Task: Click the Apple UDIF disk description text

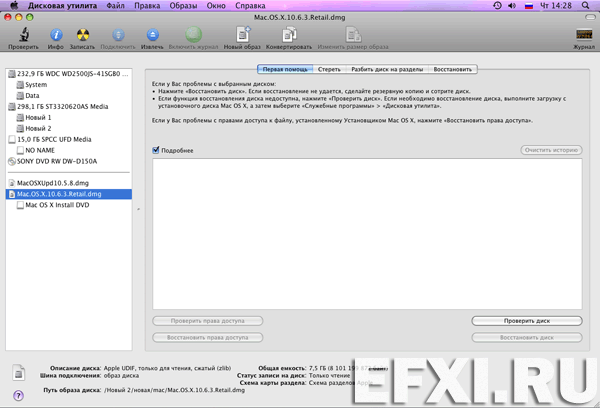Action: coord(167,368)
